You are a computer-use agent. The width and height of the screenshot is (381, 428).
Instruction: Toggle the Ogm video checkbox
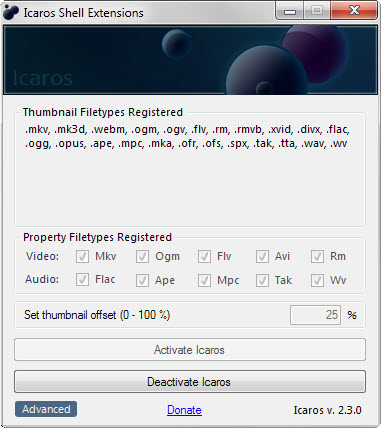tap(142, 257)
